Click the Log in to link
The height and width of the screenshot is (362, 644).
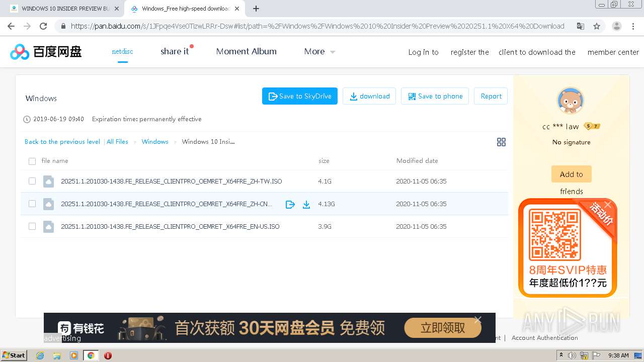423,52
